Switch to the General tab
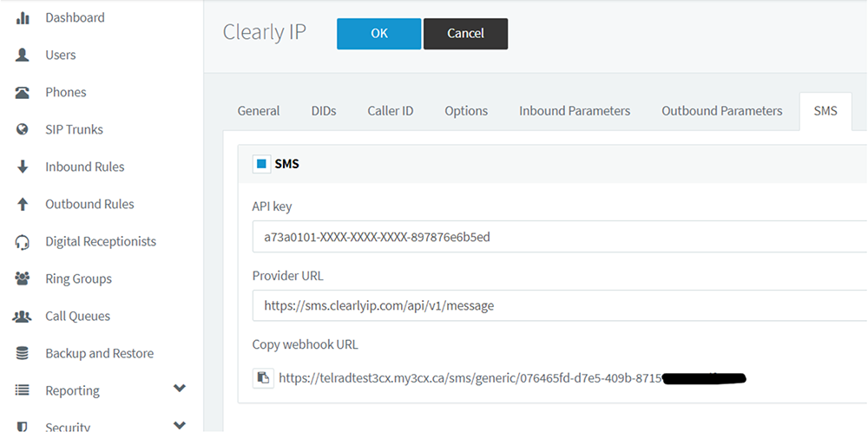Viewport: 868px width, 432px height. (x=259, y=111)
